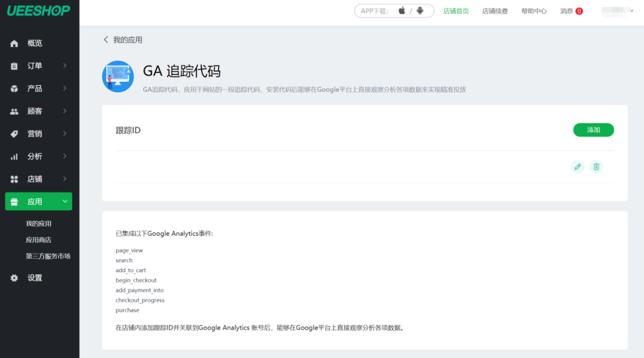Collapse the 应用 submenu chevron

65,201
